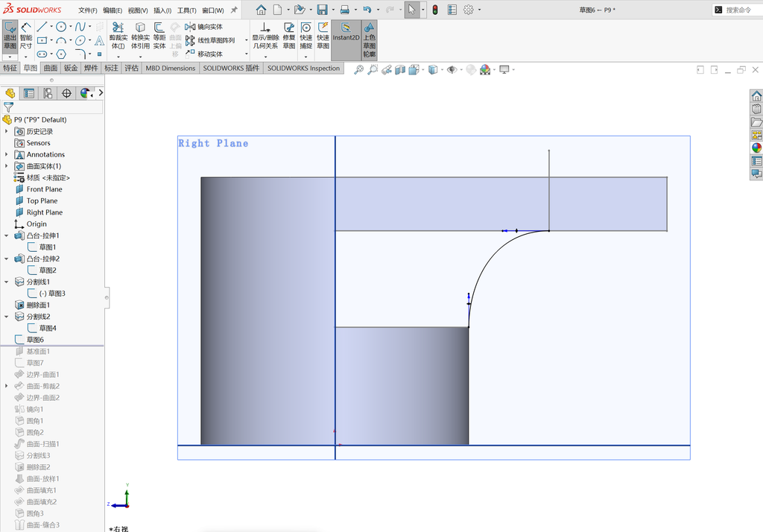The height and width of the screenshot is (532, 763).
Task: Click the Save icon in the top toolbar
Action: coord(322,10)
